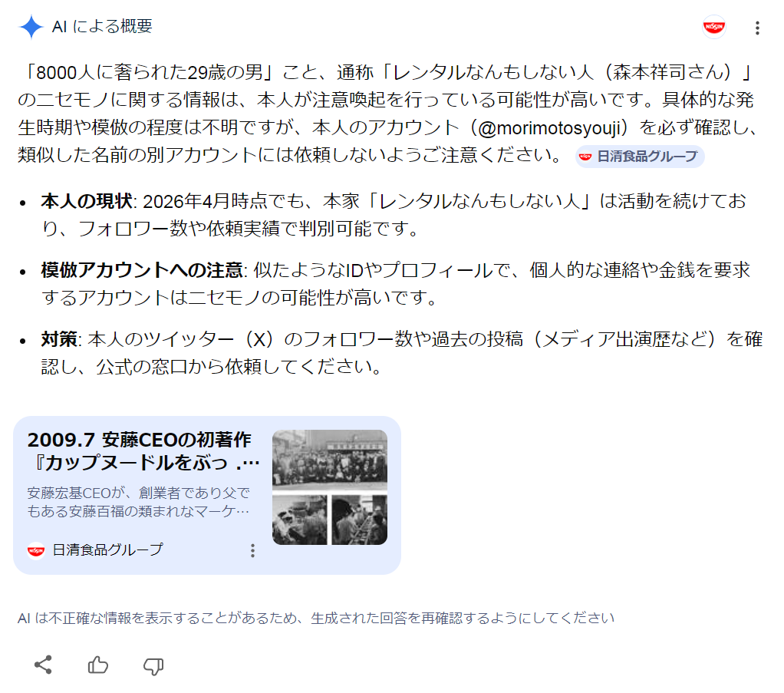Open the Nissin source logo beside the options menu
The height and width of the screenshot is (693, 784).
(x=713, y=27)
